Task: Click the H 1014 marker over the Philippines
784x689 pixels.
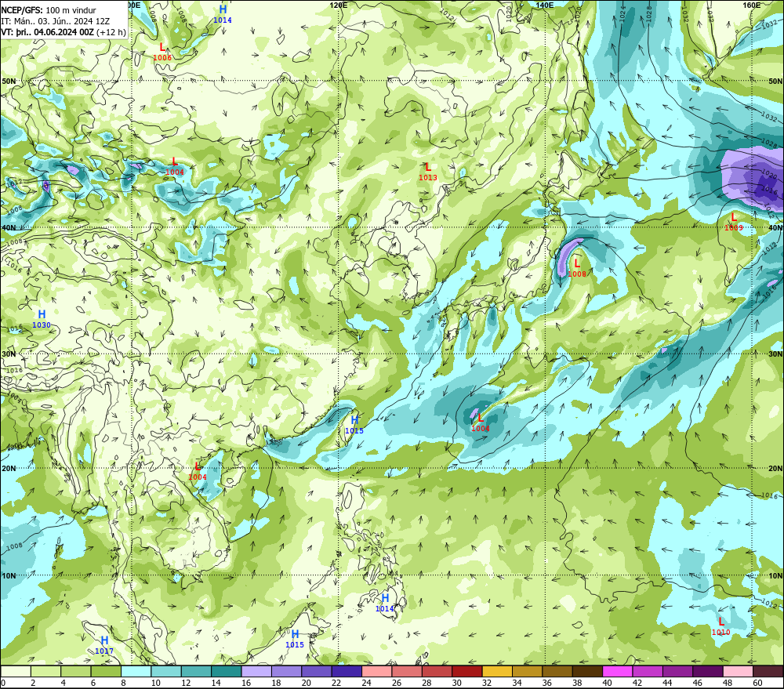Action: point(385,603)
